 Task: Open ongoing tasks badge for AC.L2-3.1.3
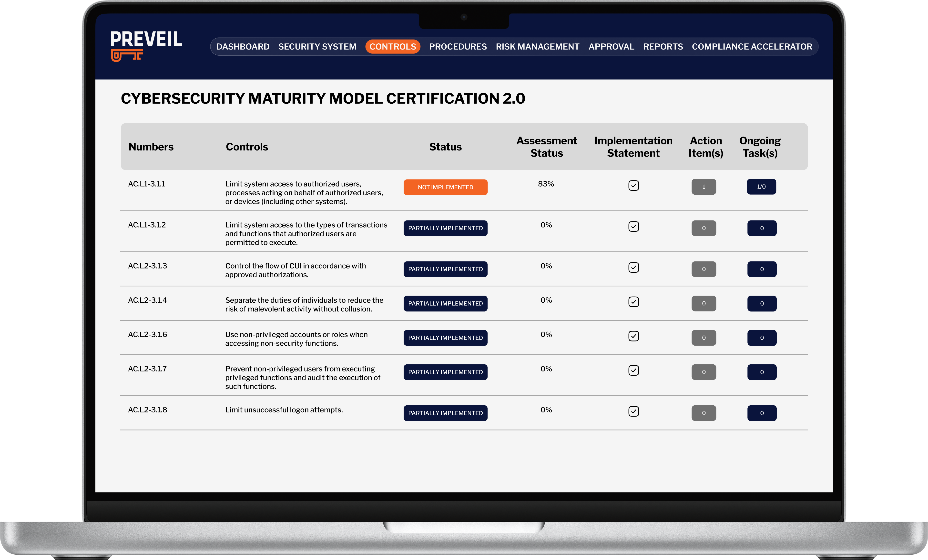click(762, 269)
